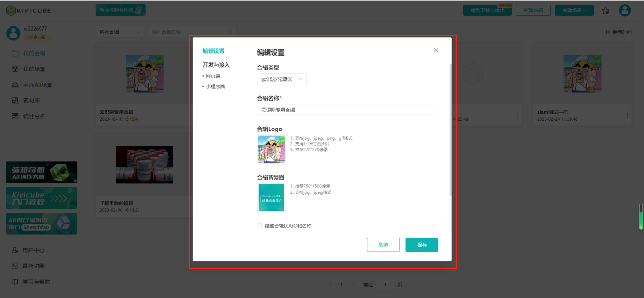644x298 pixels.
Task: Open the 所有合辑 filter dropdown
Action: pos(120,32)
